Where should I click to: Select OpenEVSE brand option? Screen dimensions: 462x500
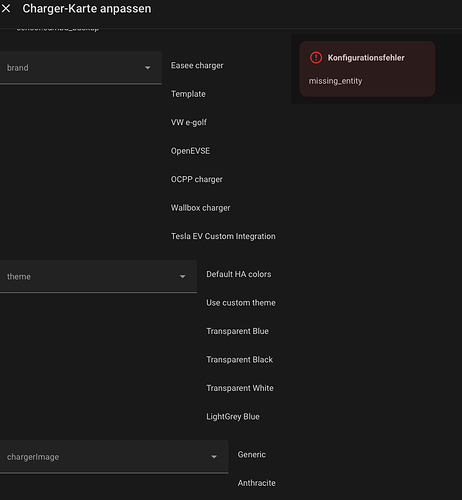click(190, 151)
